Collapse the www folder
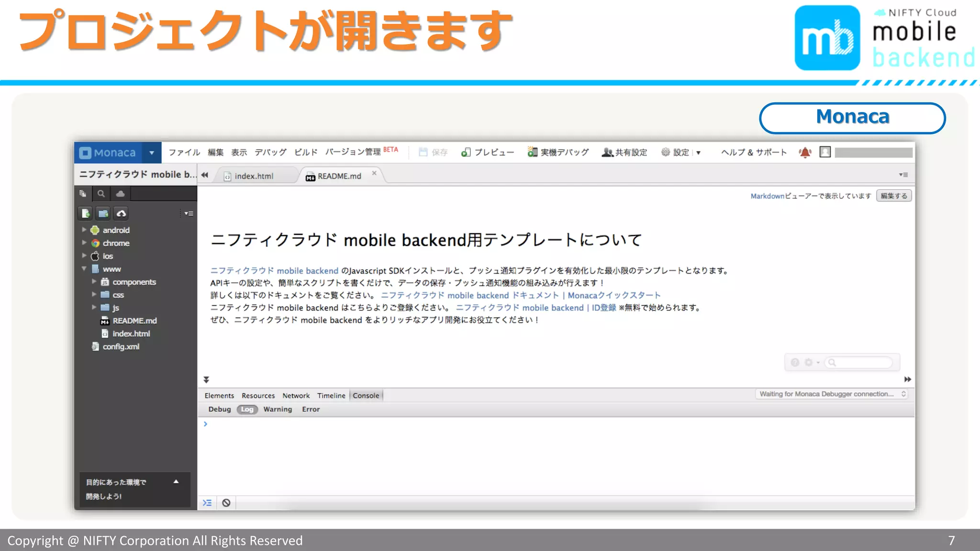This screenshot has height=551, width=980. click(84, 269)
